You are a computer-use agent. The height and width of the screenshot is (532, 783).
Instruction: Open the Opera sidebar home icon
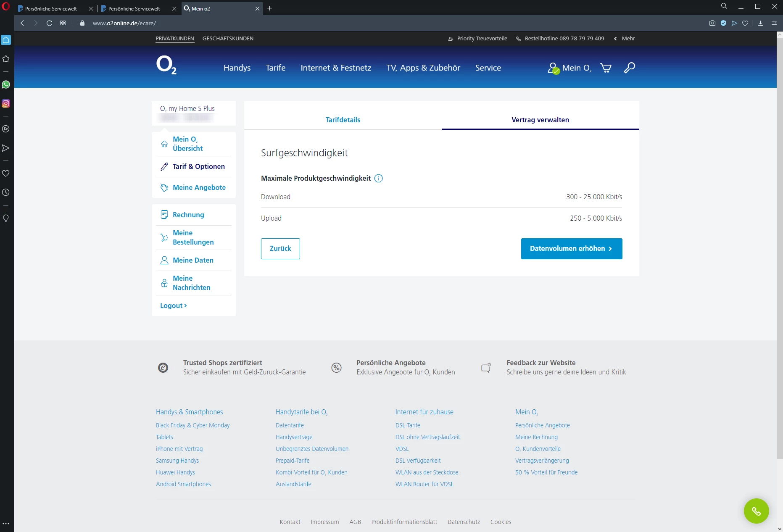[x=6, y=40]
